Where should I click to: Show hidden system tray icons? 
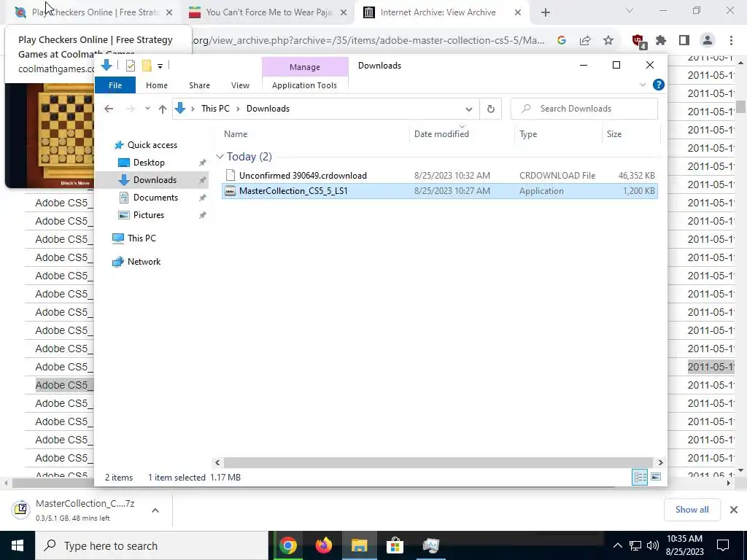(x=617, y=545)
